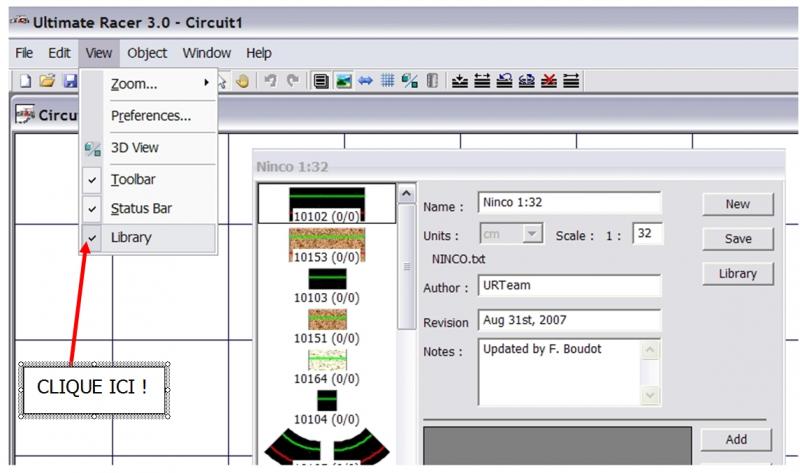Click the track list scroll-up arrow
Viewport: 800px width, 473px height.
click(407, 194)
